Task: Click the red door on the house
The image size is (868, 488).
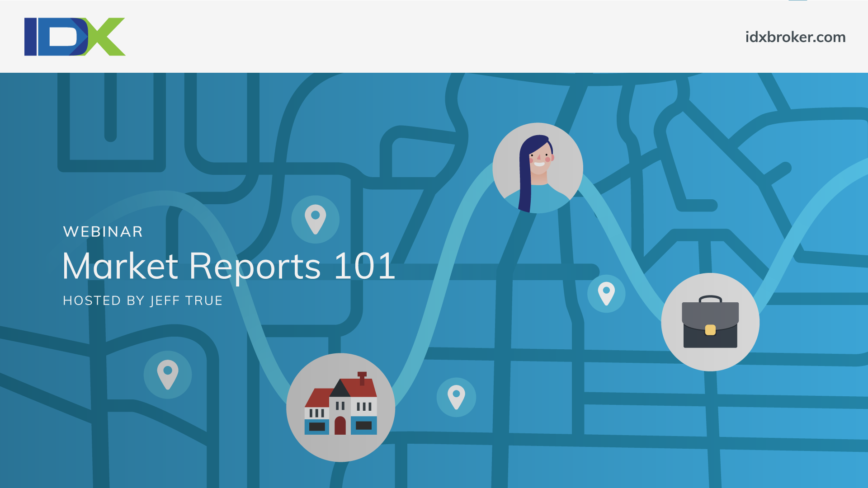Action: coord(340,426)
